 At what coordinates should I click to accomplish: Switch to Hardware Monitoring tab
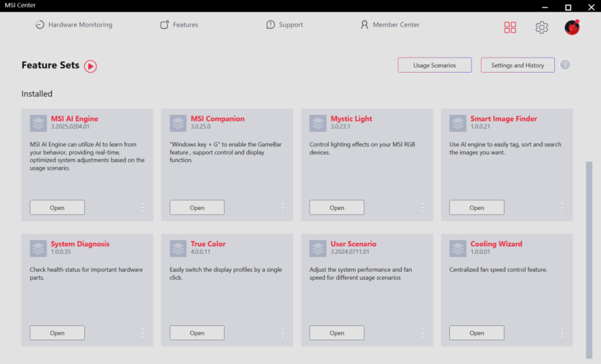[x=74, y=24]
